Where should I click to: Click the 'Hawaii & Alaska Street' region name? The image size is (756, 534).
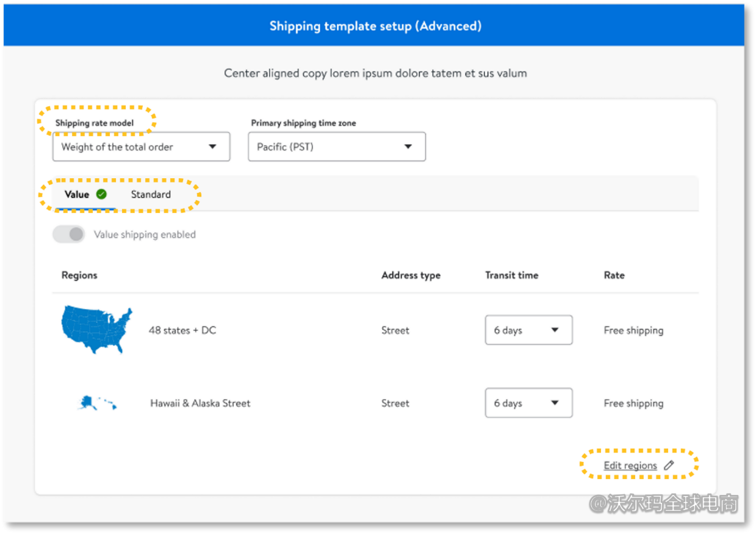coord(200,403)
